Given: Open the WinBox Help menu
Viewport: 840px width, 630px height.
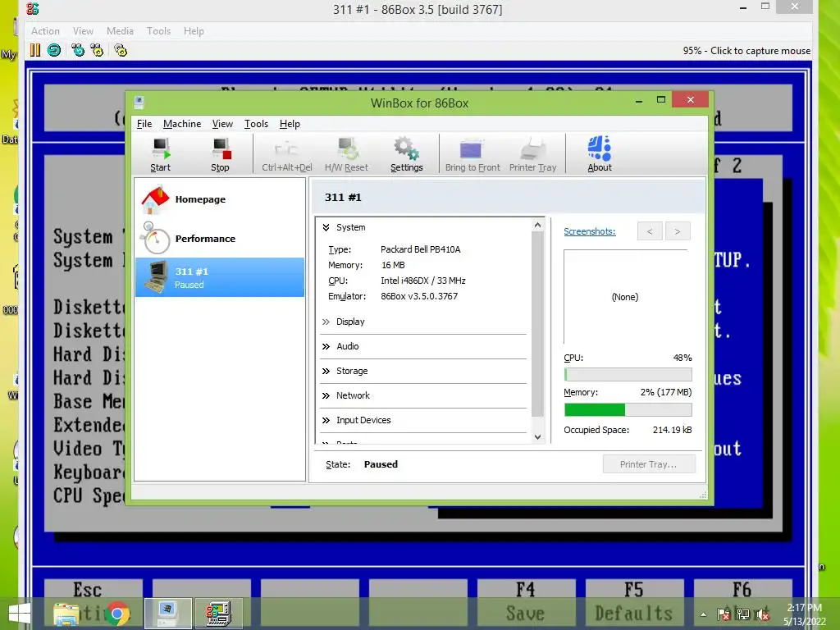Looking at the screenshot, I should (x=290, y=124).
